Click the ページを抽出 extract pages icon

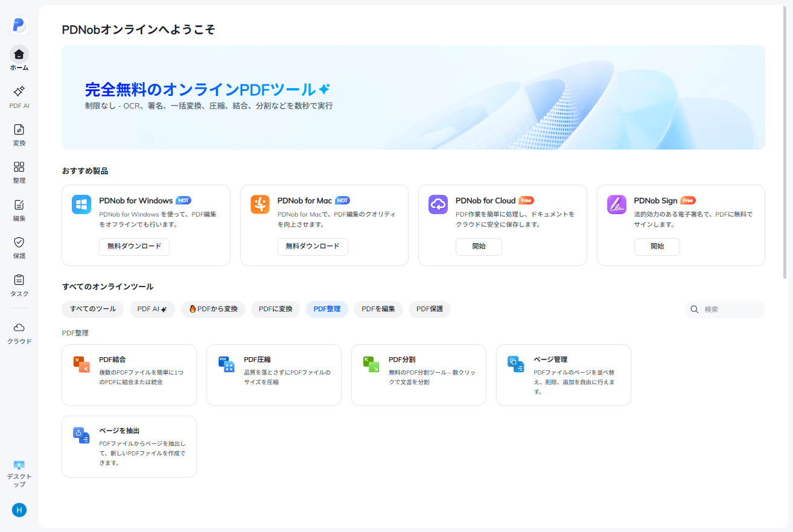tap(81, 435)
